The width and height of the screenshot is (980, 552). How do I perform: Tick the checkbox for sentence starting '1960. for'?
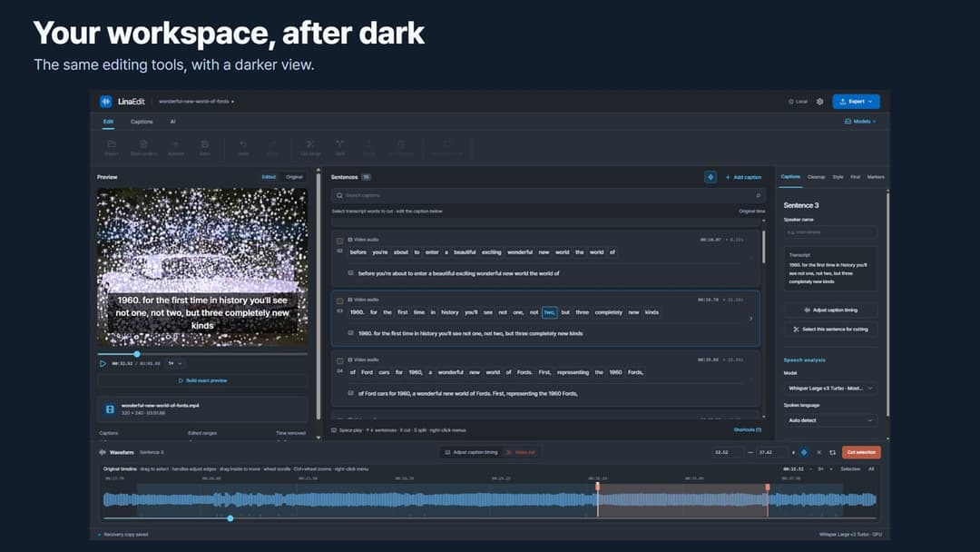tap(340, 301)
